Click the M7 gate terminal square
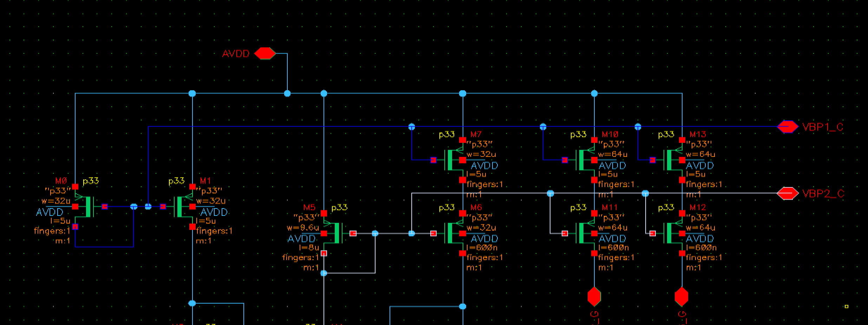Viewport: 868px width, 325px height. 433,160
